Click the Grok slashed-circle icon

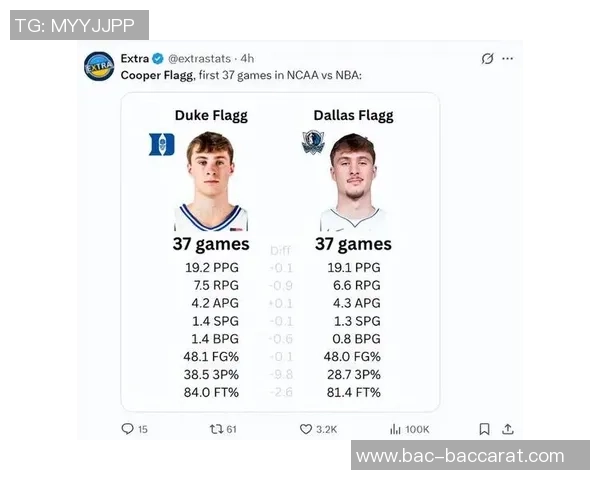[x=487, y=59]
